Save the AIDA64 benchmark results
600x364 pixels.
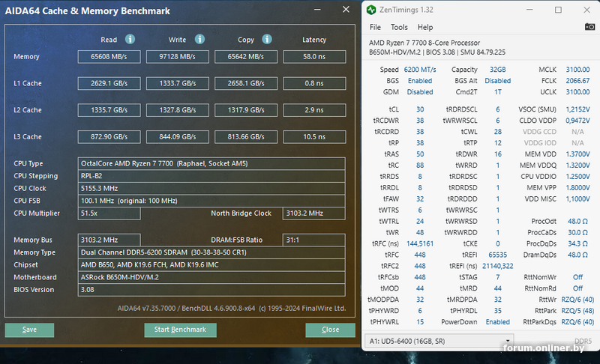pos(29,330)
